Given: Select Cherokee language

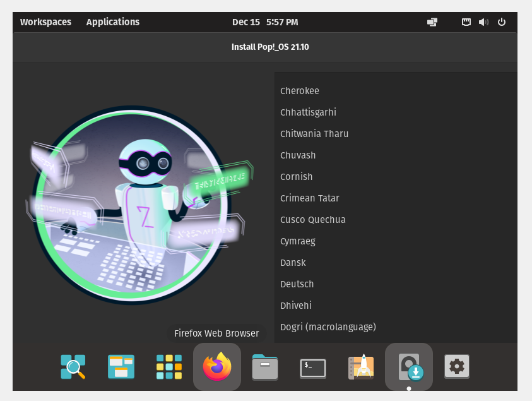Looking at the screenshot, I should tap(396, 91).
